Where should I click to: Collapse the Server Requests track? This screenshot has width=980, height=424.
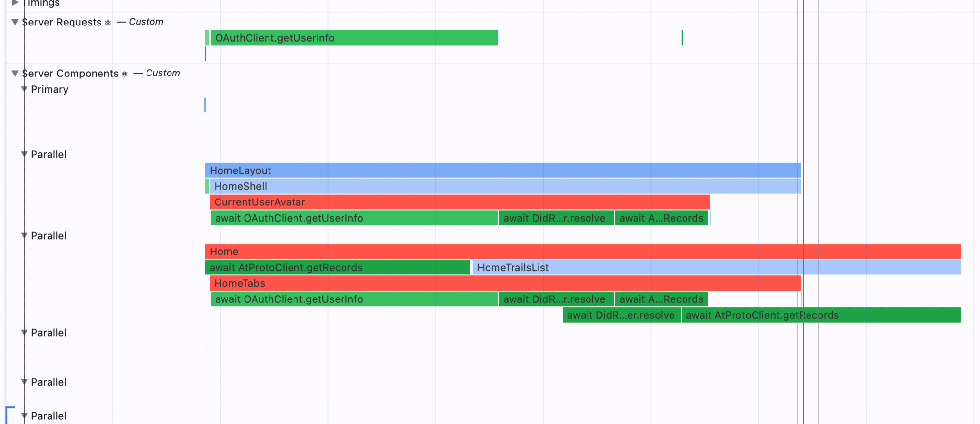(x=15, y=22)
